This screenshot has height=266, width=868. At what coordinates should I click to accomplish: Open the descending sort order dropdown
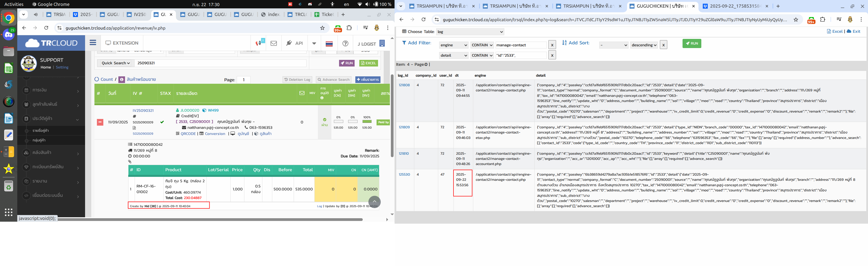644,45
